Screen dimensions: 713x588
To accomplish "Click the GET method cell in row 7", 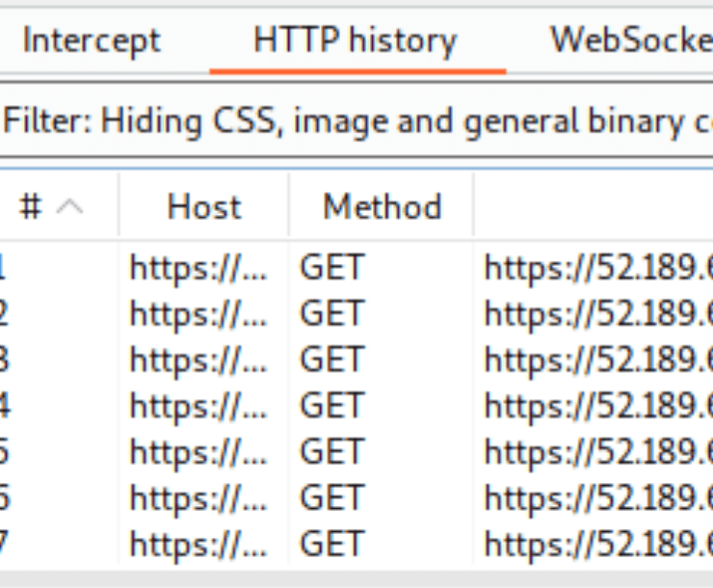I will [x=332, y=544].
